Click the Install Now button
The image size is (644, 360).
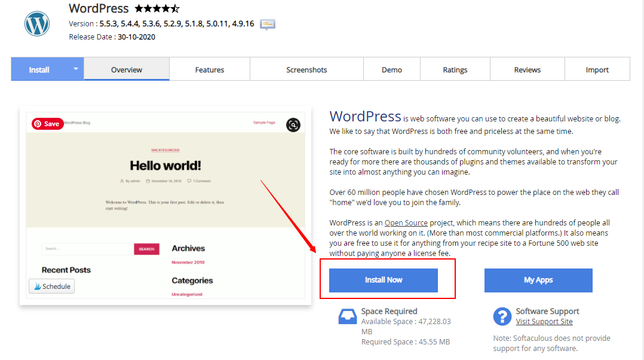(x=383, y=280)
